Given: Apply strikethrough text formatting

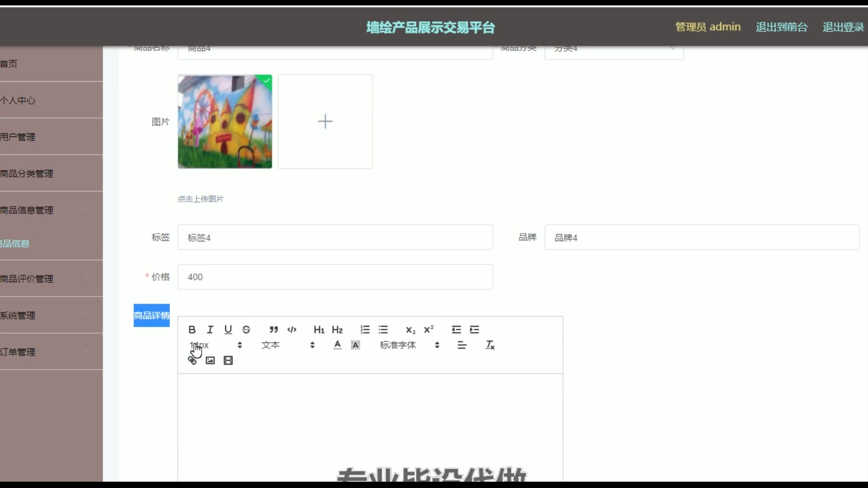Looking at the screenshot, I should [246, 329].
